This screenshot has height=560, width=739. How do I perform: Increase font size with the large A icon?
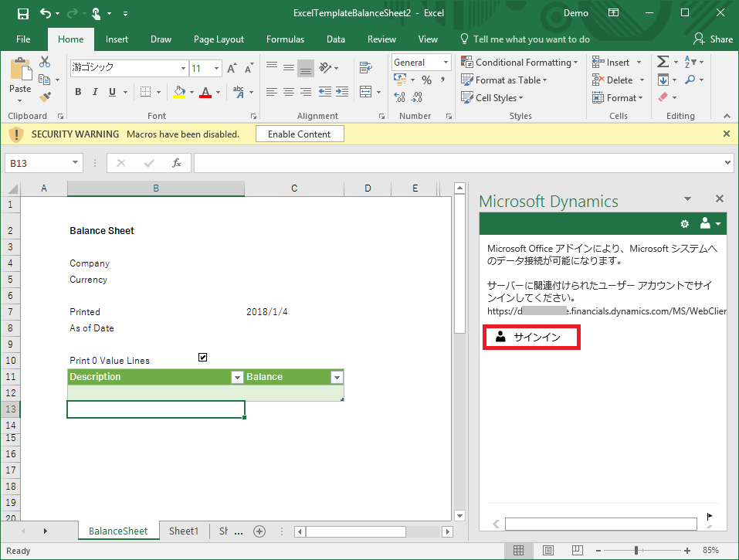(232, 68)
